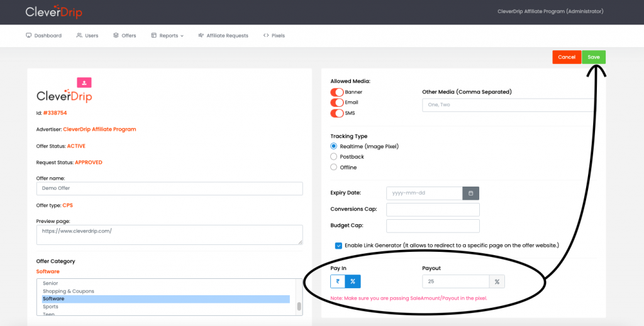
Task: Click the pink SaleAmount/Payout note
Action: [409, 298]
